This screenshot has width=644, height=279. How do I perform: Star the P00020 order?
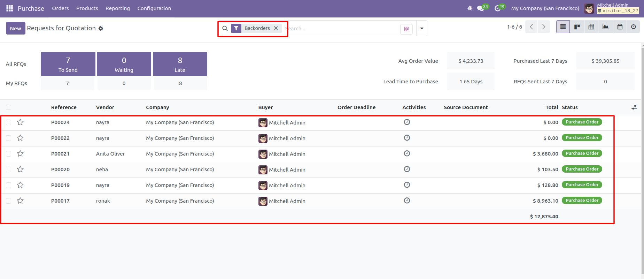[20, 169]
